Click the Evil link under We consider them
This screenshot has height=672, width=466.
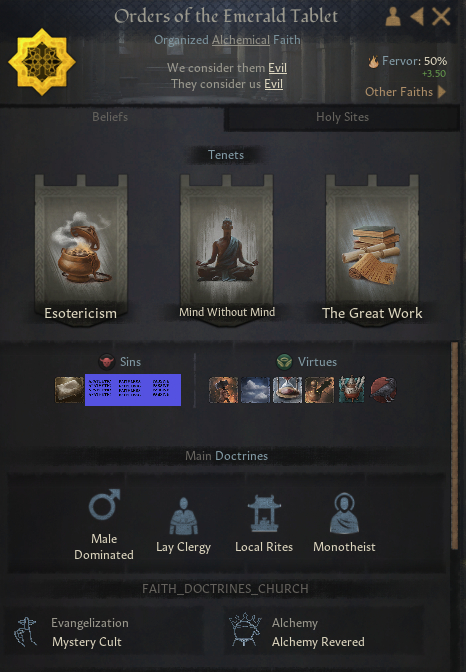277,68
